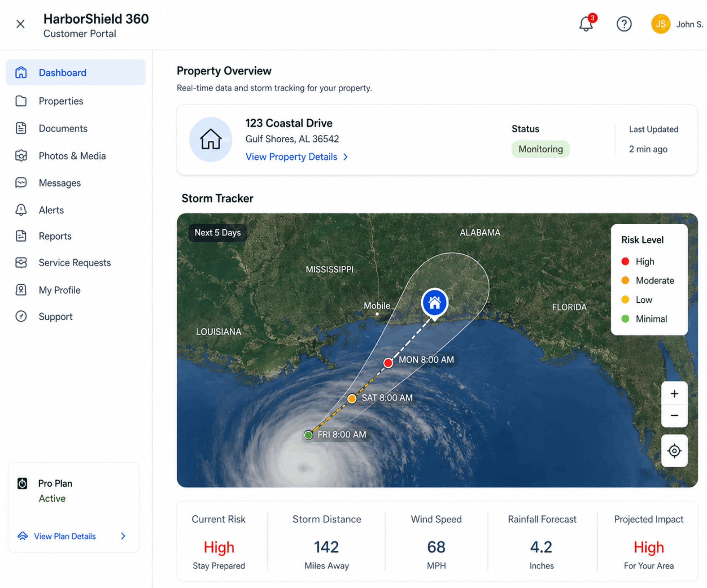
Task: Open View Property Details link
Action: (291, 157)
